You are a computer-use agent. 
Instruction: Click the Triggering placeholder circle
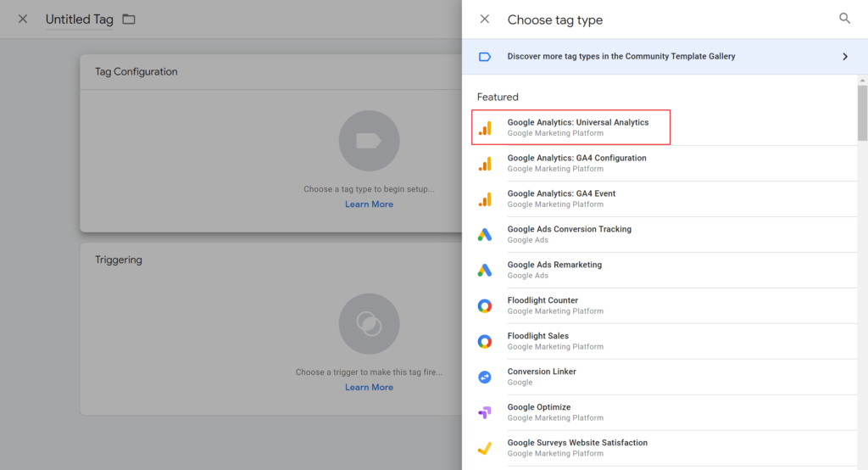coord(370,324)
